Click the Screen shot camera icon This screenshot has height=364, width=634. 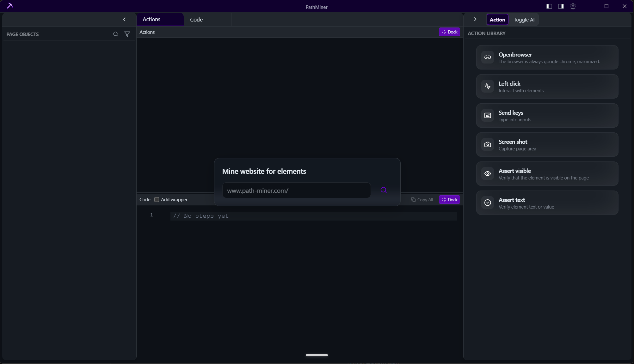coord(488,144)
